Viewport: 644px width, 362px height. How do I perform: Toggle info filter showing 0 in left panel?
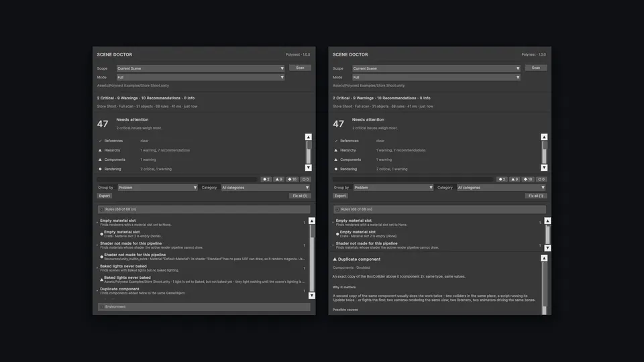pos(305,180)
